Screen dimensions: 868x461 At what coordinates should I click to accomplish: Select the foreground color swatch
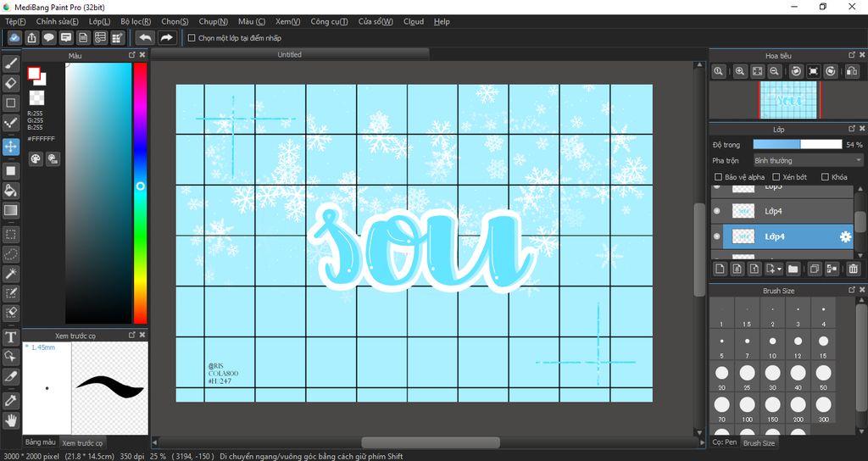34,74
